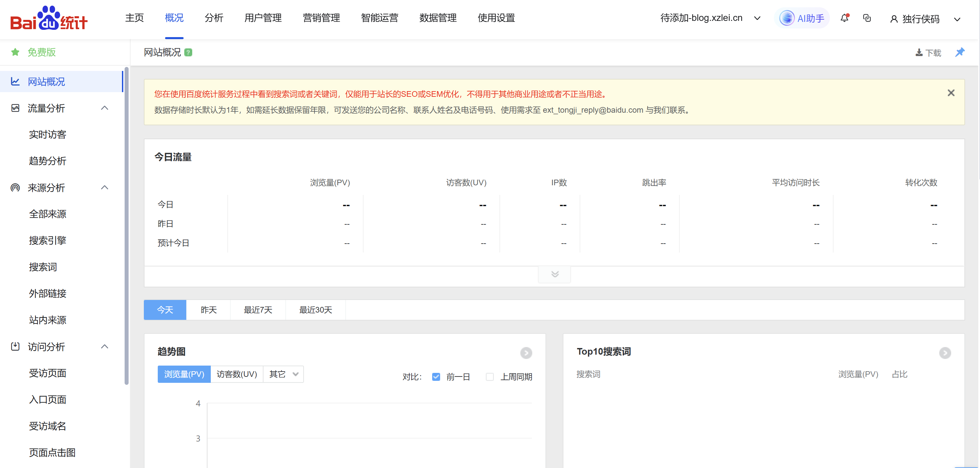980x468 pixels.
Task: Enable the 上周同期 comparison checkbox
Action: [x=490, y=377]
